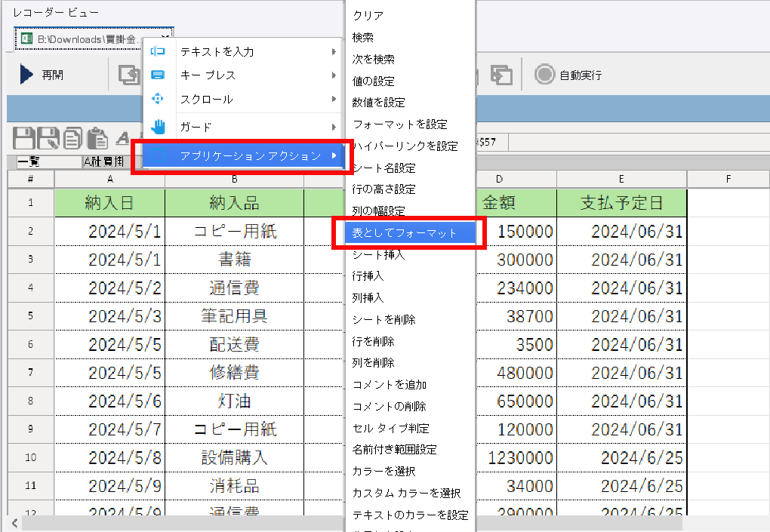Click the 再開 resume button label
This screenshot has height=532, width=770.
tap(53, 75)
